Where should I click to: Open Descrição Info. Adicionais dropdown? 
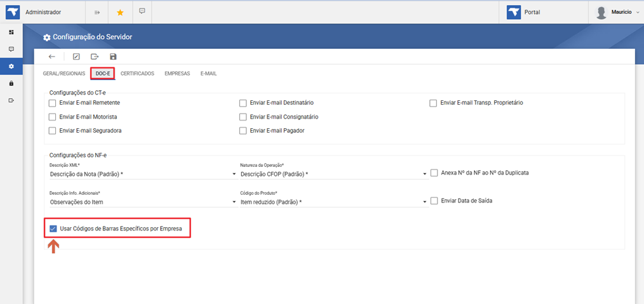click(143, 202)
